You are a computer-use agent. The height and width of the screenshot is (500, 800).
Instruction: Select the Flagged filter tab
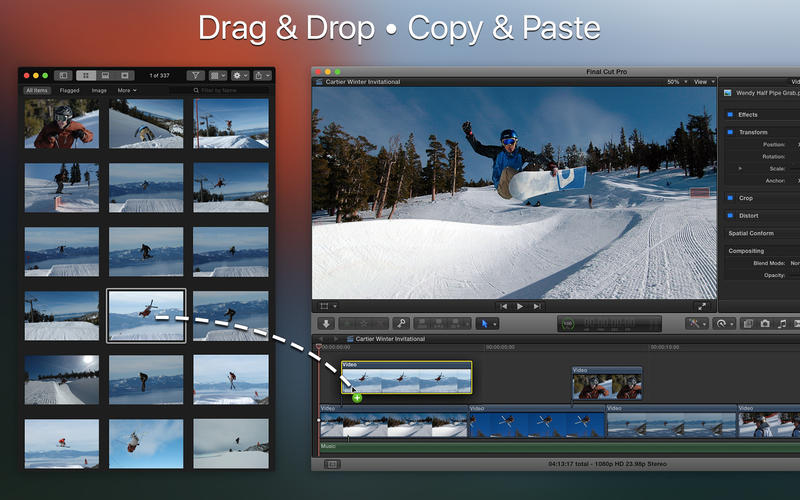click(x=69, y=90)
